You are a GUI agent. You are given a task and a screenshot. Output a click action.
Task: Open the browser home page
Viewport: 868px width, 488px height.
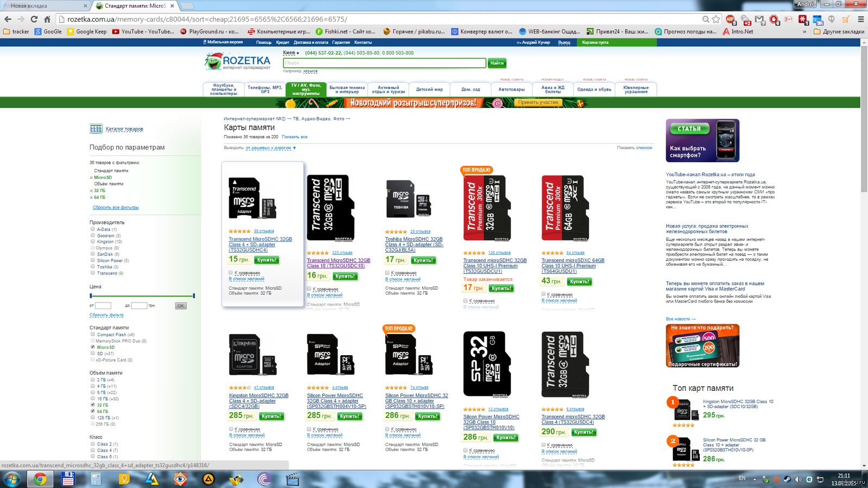[47, 19]
